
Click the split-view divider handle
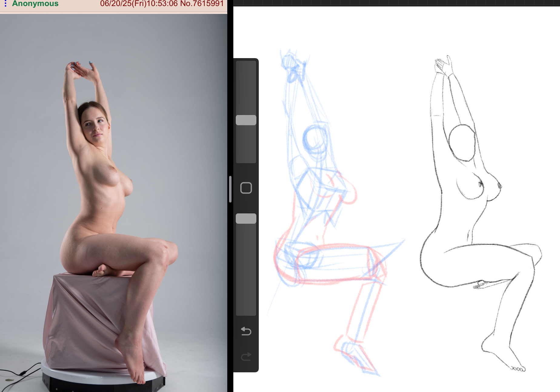point(230,189)
